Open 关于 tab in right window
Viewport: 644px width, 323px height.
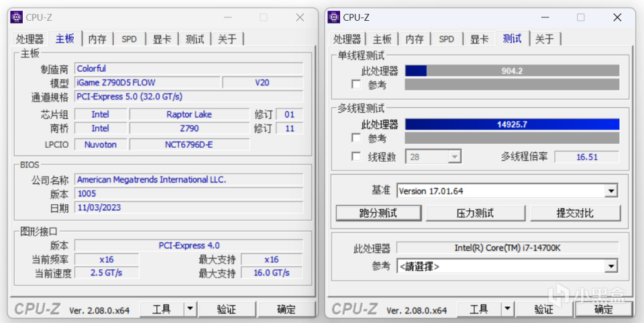coord(545,39)
